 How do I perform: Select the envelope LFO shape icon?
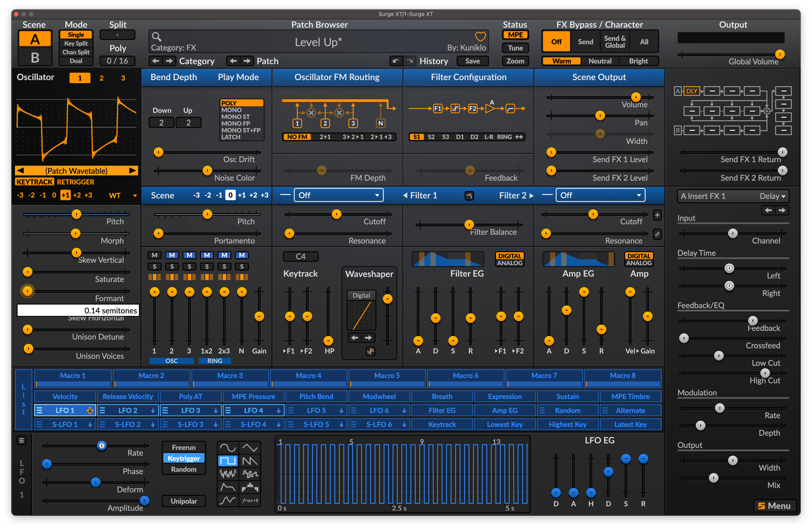pyautogui.click(x=228, y=487)
